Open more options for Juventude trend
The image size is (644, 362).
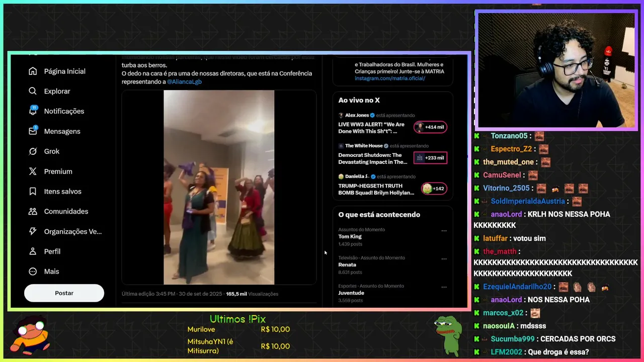coord(444,287)
